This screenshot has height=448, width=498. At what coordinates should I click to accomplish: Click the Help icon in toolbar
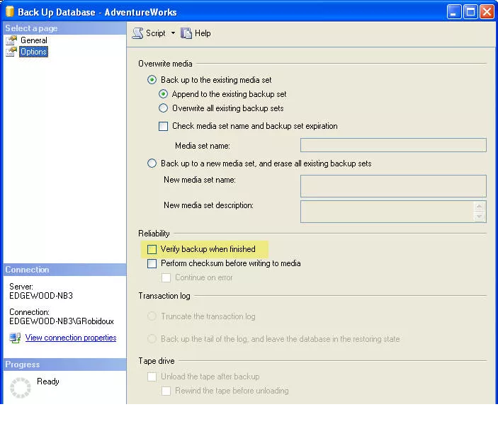(x=186, y=33)
